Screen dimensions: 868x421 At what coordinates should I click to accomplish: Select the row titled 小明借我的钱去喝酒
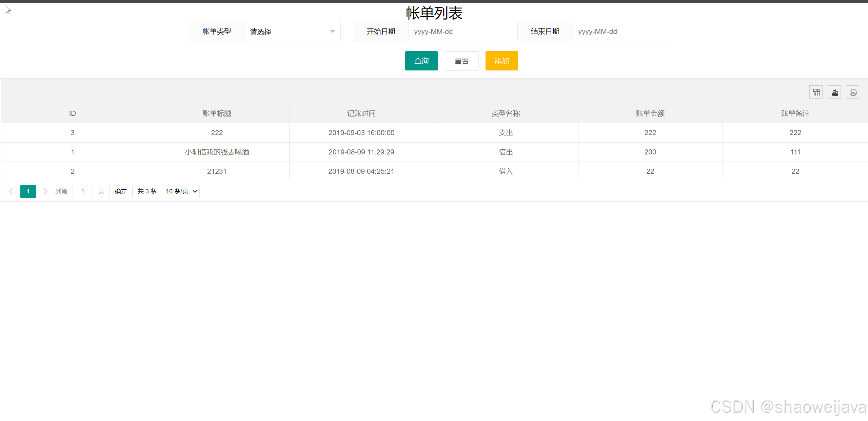point(217,152)
